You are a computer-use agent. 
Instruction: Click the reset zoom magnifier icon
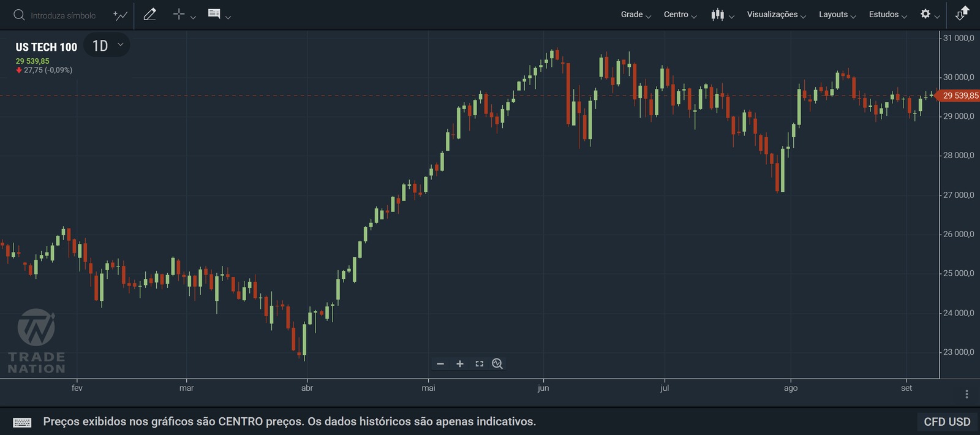497,364
